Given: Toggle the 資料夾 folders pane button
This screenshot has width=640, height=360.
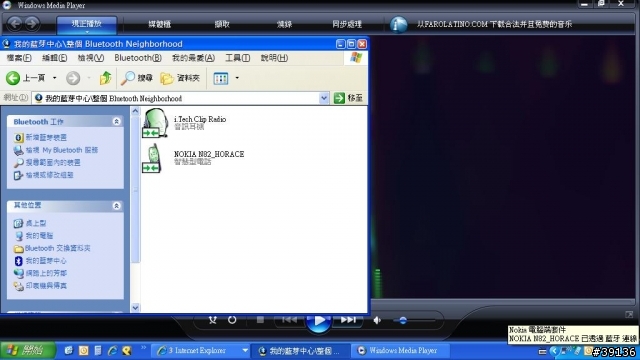Looking at the screenshot, I should point(180,78).
